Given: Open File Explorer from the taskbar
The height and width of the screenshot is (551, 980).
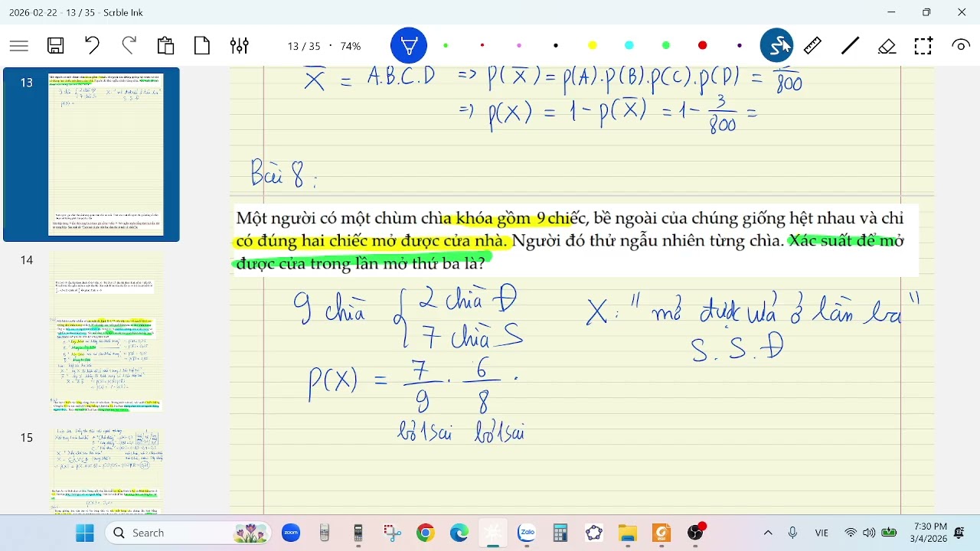Looking at the screenshot, I should [628, 533].
